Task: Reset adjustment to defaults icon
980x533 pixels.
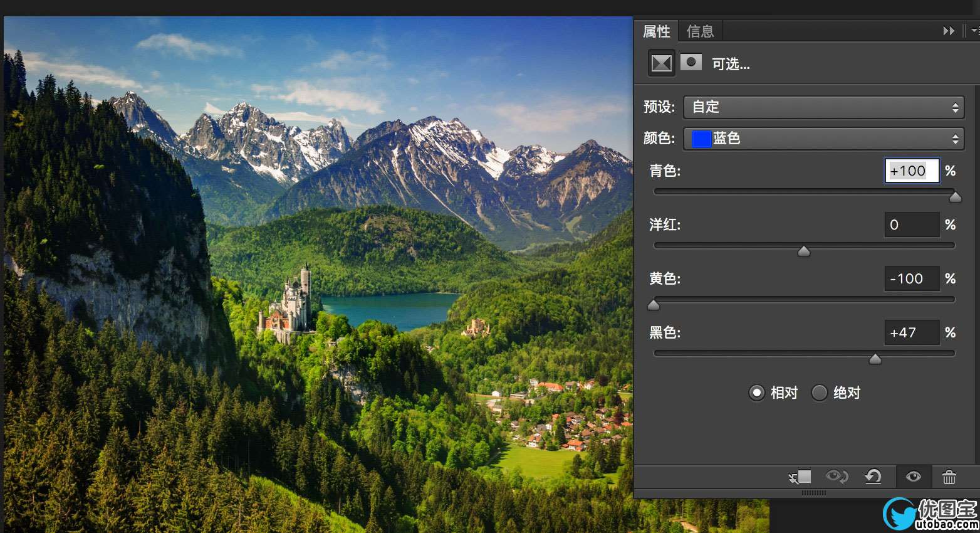Action: click(x=873, y=477)
